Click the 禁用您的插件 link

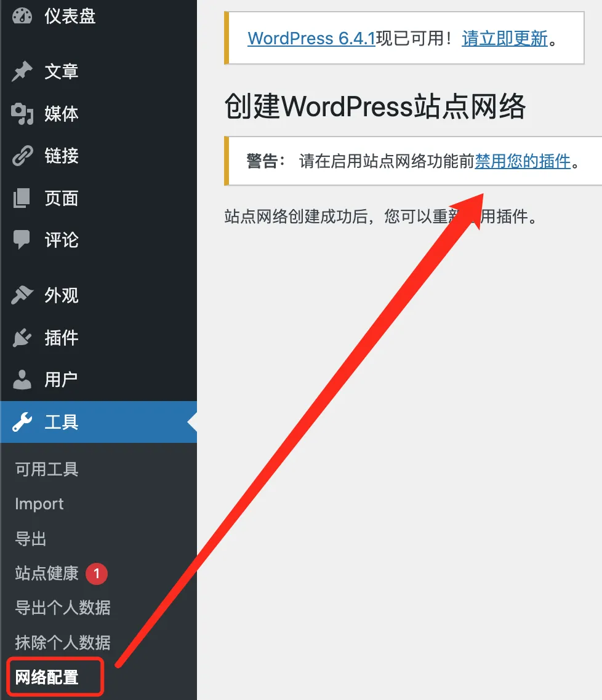click(x=523, y=161)
